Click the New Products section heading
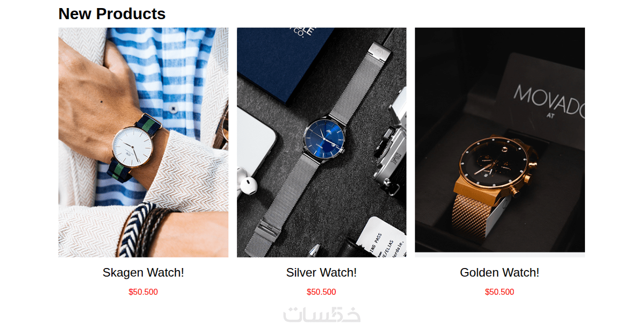This screenshot has width=644, height=329. pos(112,14)
